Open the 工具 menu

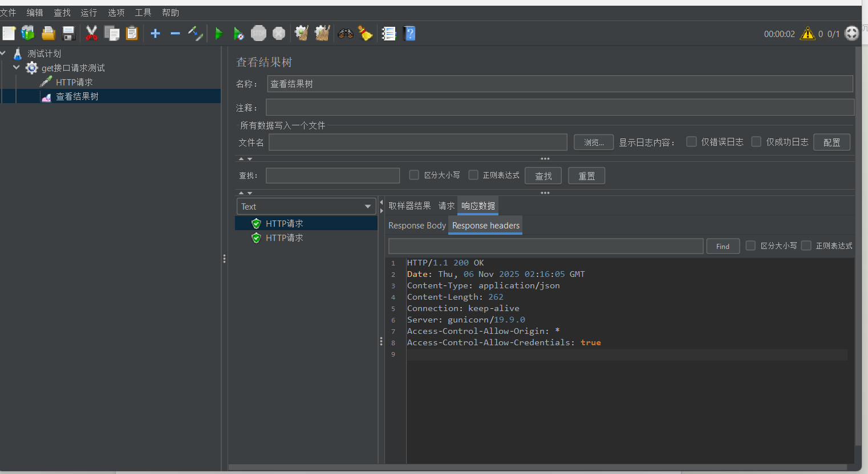click(x=143, y=13)
